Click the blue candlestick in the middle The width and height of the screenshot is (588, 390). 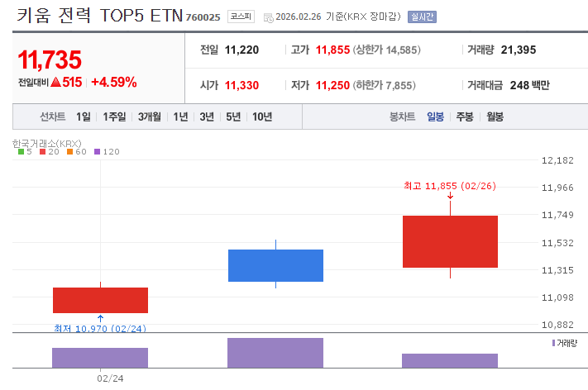(275, 265)
